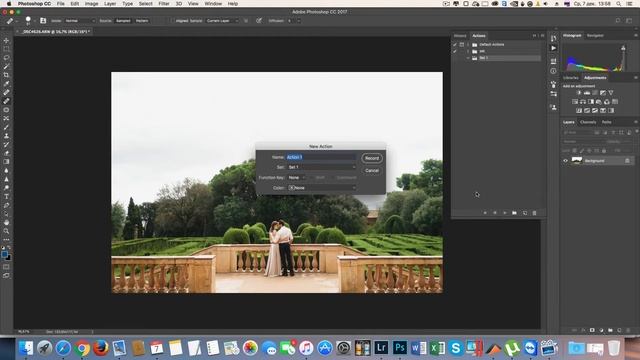This screenshot has height=360, width=640.
Task: Open Skype from the Dock
Action: click(x=456, y=348)
